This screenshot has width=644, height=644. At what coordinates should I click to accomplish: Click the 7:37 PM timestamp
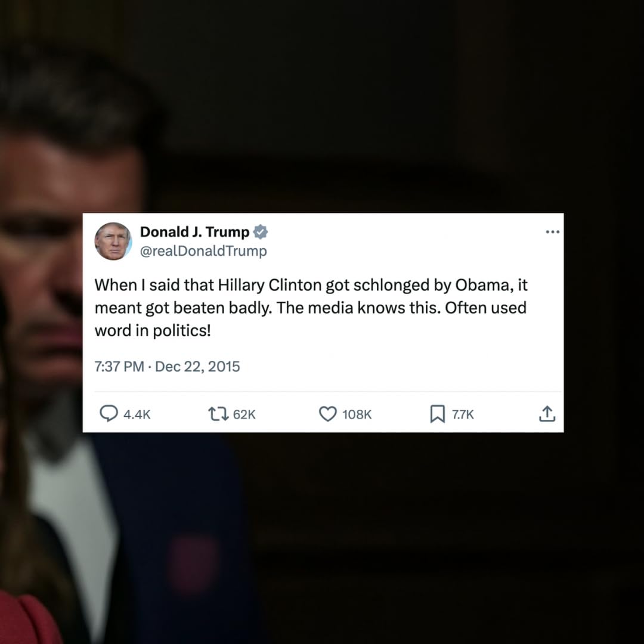119,366
